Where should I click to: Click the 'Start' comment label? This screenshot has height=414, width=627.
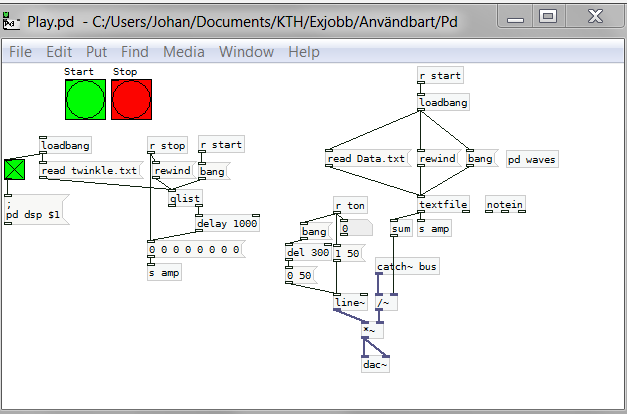point(79,72)
